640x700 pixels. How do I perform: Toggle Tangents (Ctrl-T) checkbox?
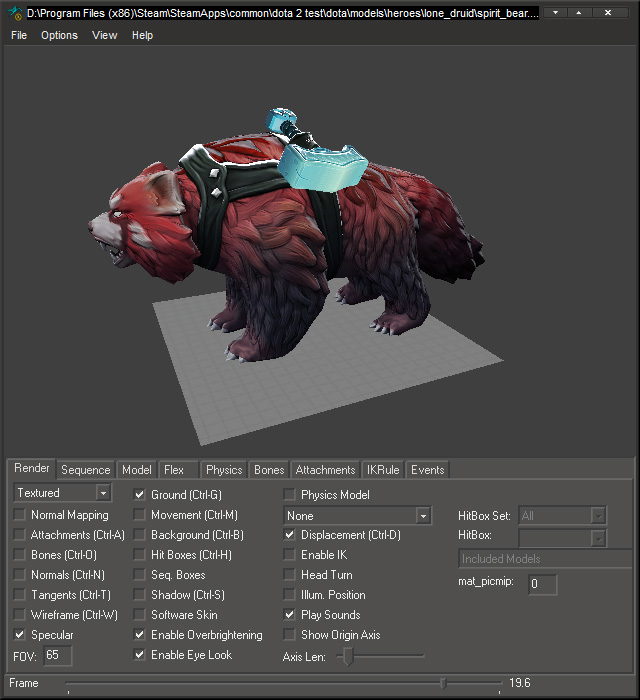20,595
